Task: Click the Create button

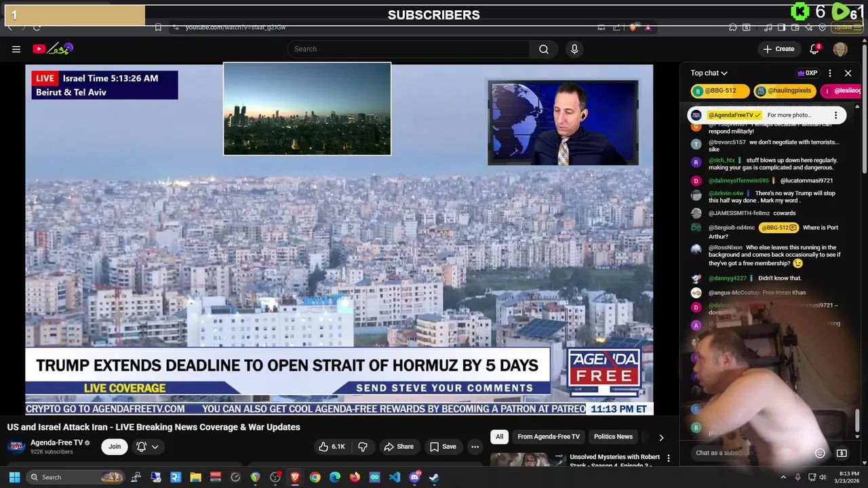Action: pyautogui.click(x=778, y=49)
